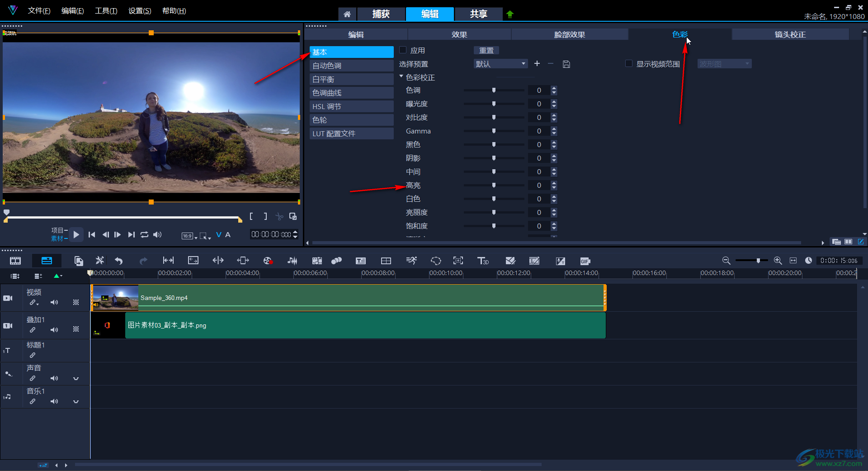The height and width of the screenshot is (471, 868).
Task: Mute the 视频 track speaker
Action: (x=54, y=302)
